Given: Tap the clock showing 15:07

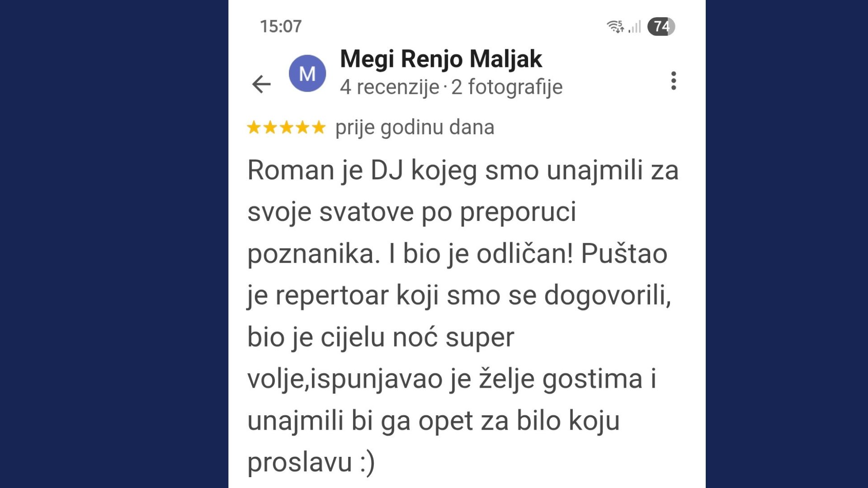Looking at the screenshot, I should [280, 26].
